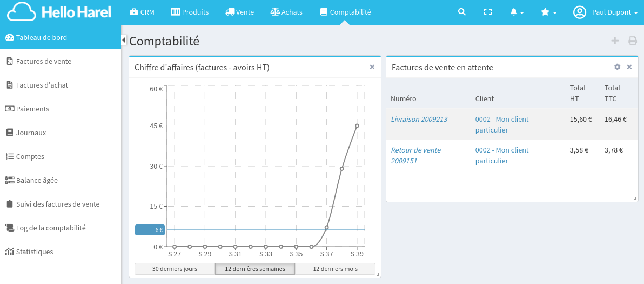This screenshot has width=644, height=284.
Task: Select the 12 dernières semaines period
Action: click(255, 269)
